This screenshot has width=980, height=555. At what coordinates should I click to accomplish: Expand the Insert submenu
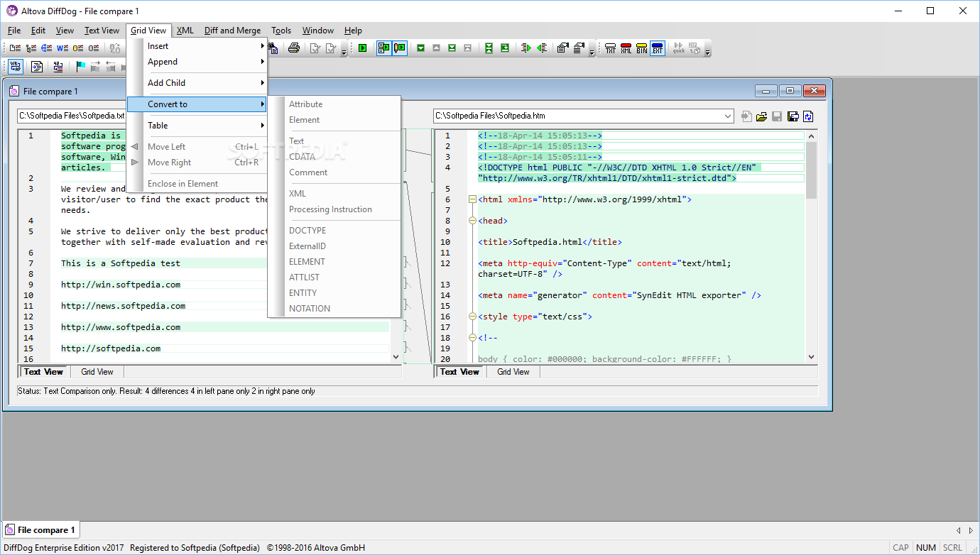coord(197,46)
